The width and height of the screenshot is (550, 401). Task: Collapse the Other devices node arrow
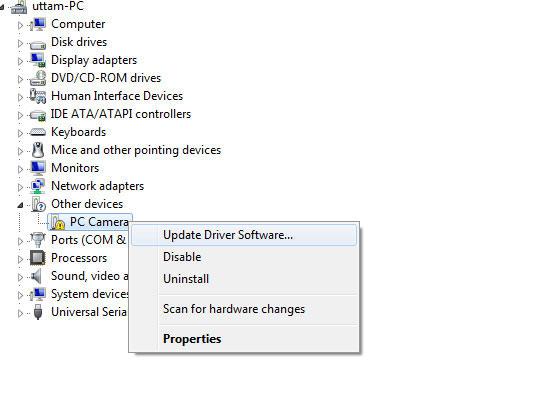(20, 205)
